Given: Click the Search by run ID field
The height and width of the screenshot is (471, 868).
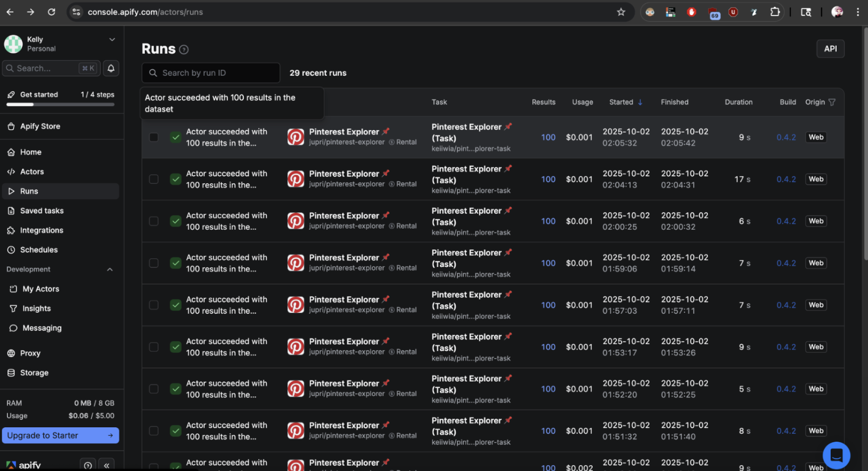Looking at the screenshot, I should point(211,73).
